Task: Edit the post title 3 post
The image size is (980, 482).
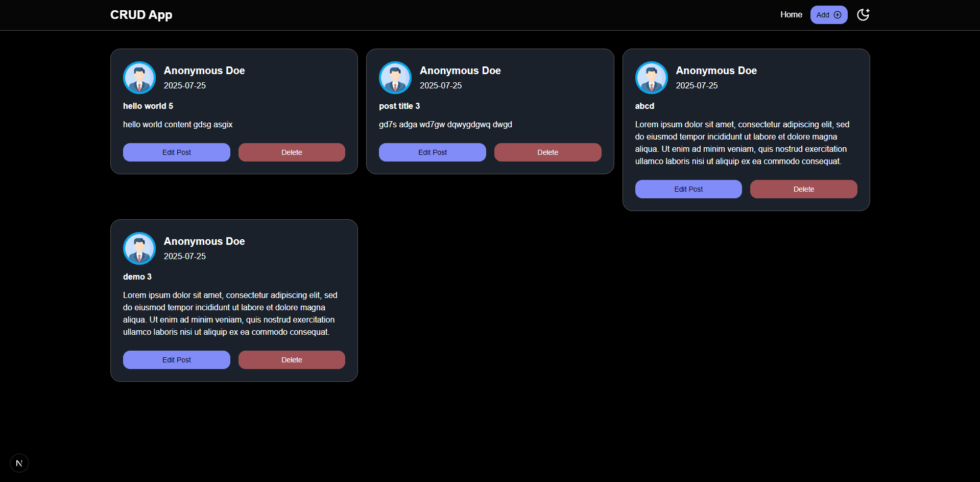Action: (432, 152)
